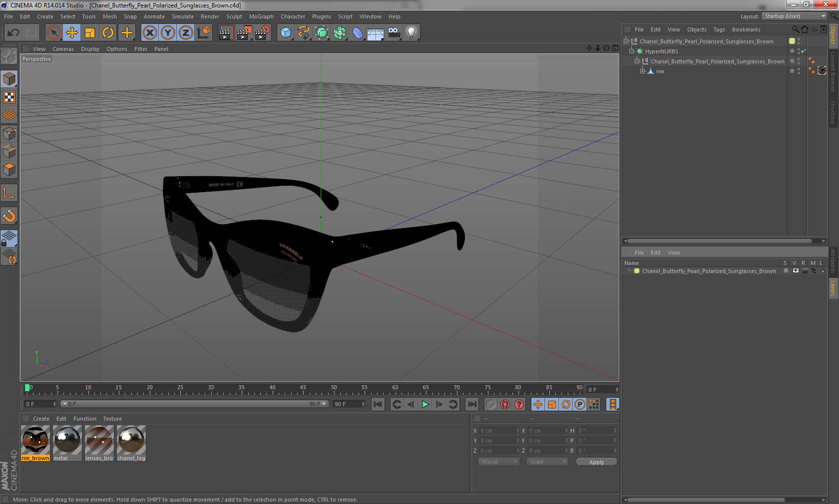The image size is (839, 504).
Task: Open viewport Cameras menu
Action: (x=63, y=49)
